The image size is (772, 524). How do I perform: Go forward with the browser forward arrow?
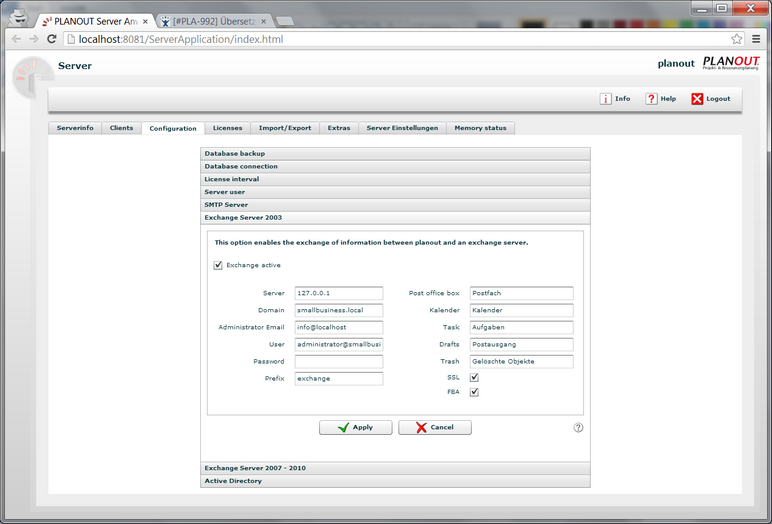[x=34, y=39]
